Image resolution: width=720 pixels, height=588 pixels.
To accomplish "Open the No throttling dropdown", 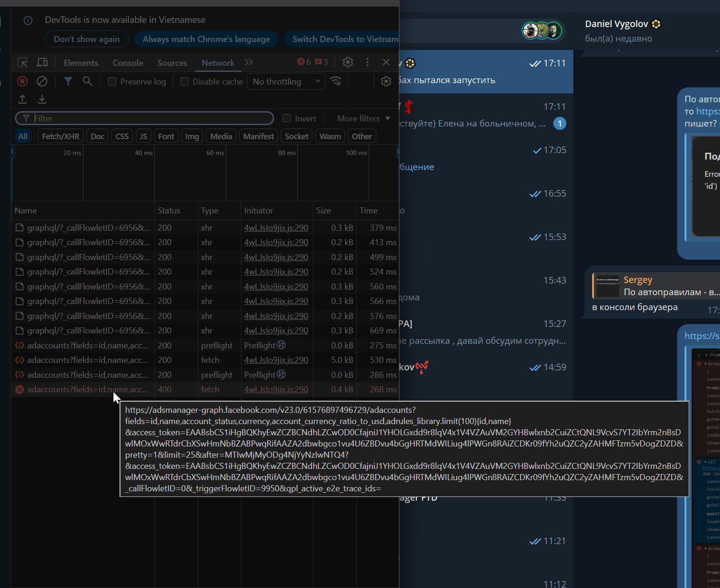I will click(286, 81).
